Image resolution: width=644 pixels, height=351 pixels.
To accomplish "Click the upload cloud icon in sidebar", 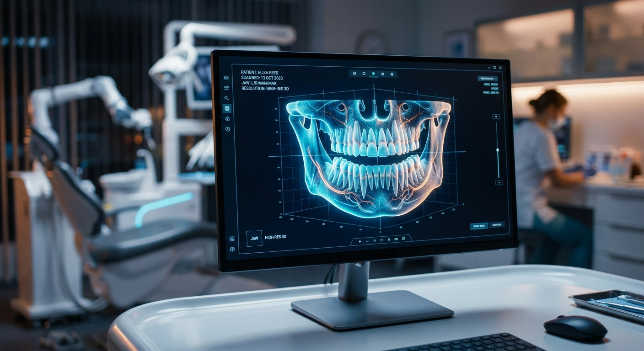I will pos(227,119).
